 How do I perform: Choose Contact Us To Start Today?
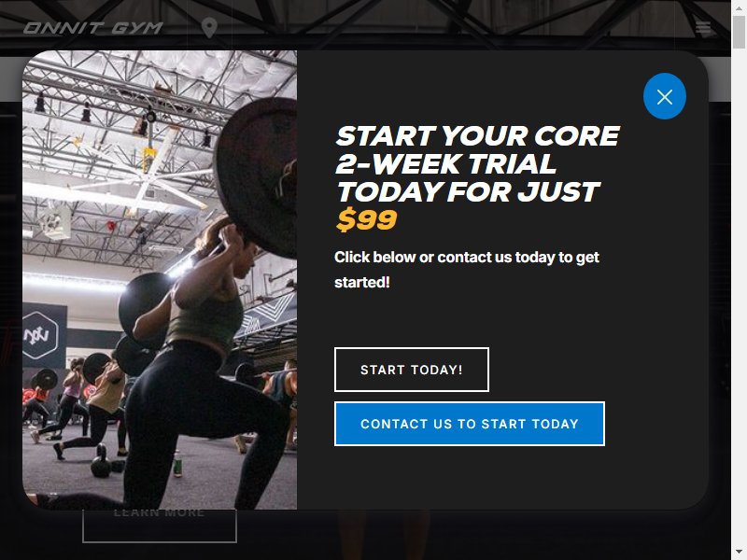[470, 424]
